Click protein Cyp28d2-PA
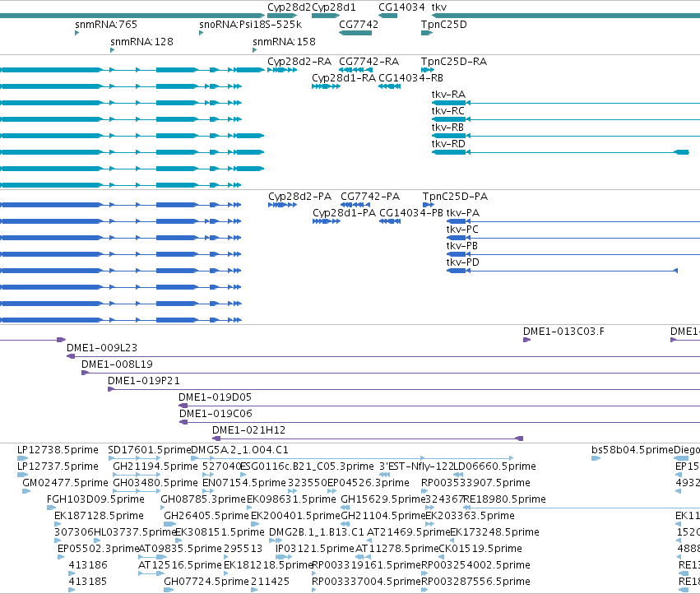This screenshot has height=594, width=700. (x=283, y=205)
